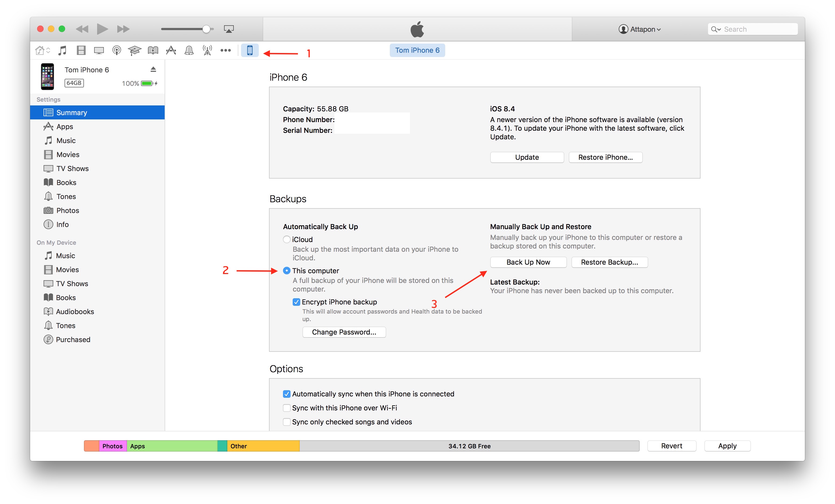Screen dimensions: 835x504
Task: Click the volume slider knob
Action: (x=206, y=29)
